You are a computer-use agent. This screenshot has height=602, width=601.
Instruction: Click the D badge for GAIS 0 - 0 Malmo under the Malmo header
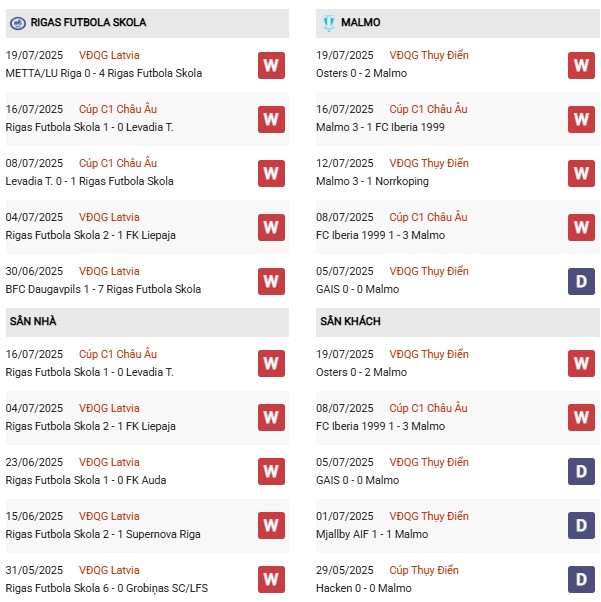(581, 282)
